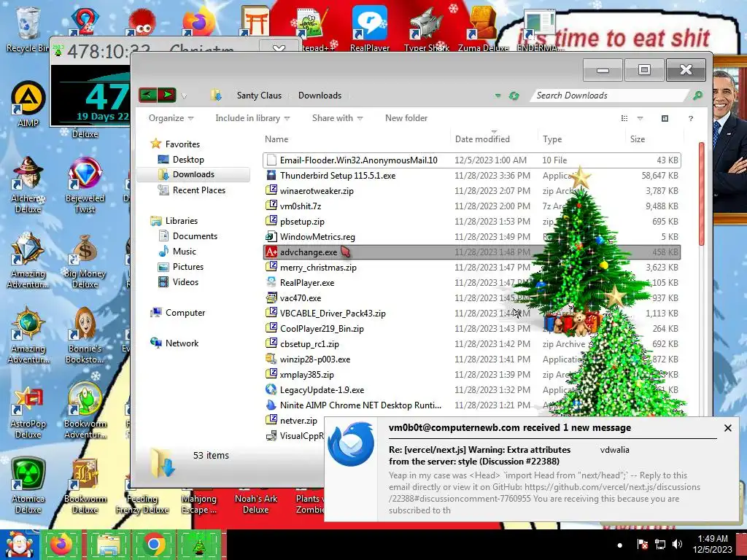Screen dimensions: 747x560
Task: Click the Christmas tree taskbar button
Action: (199, 544)
